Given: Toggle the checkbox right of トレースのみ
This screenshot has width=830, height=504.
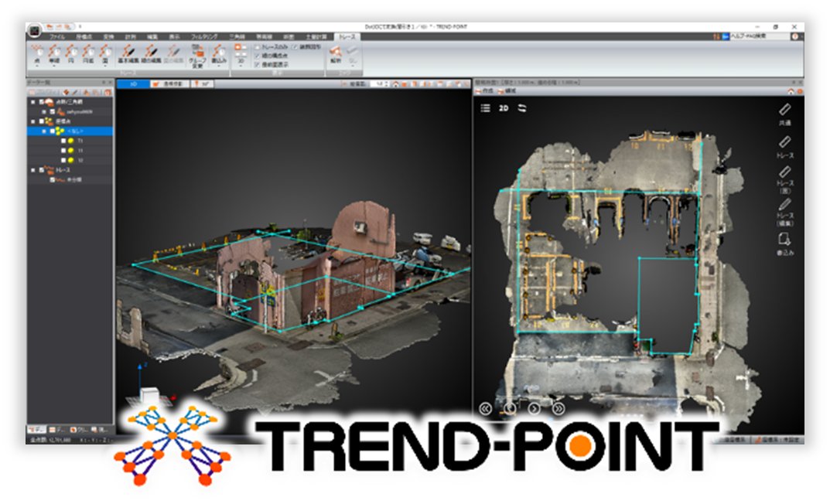Looking at the screenshot, I should [295, 47].
